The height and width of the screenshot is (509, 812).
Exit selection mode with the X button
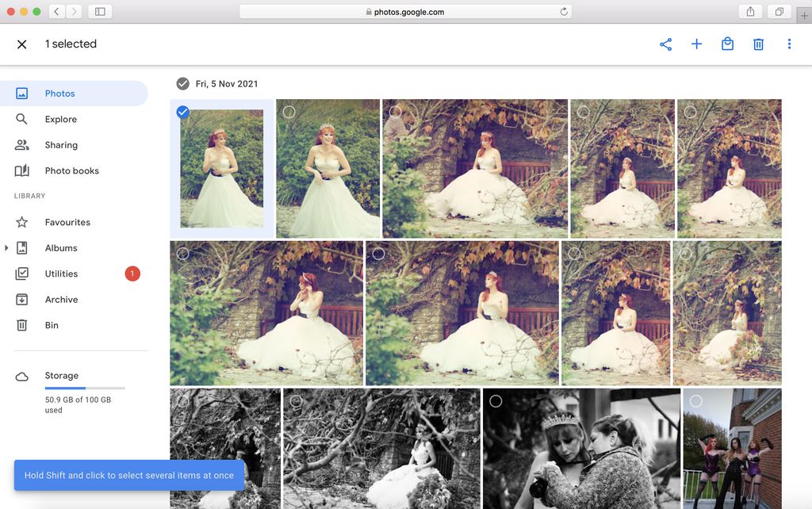(x=21, y=44)
